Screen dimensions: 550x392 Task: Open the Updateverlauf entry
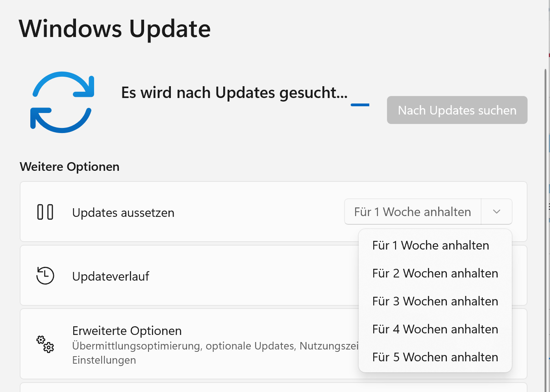(111, 276)
